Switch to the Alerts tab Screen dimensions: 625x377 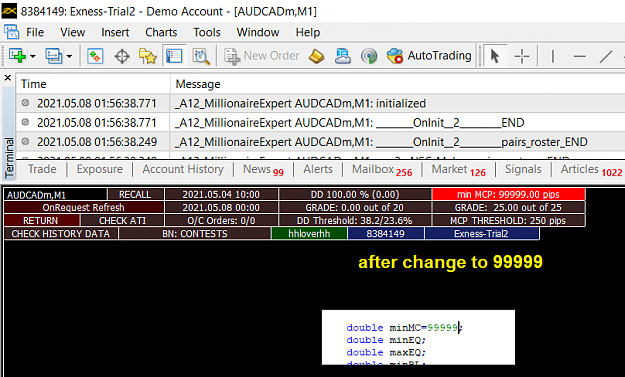[318, 169]
